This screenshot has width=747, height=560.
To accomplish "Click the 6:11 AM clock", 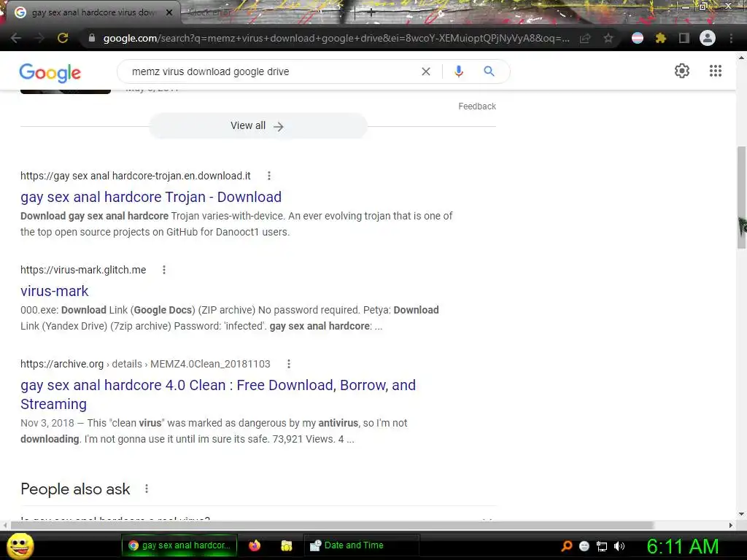I will [x=683, y=546].
